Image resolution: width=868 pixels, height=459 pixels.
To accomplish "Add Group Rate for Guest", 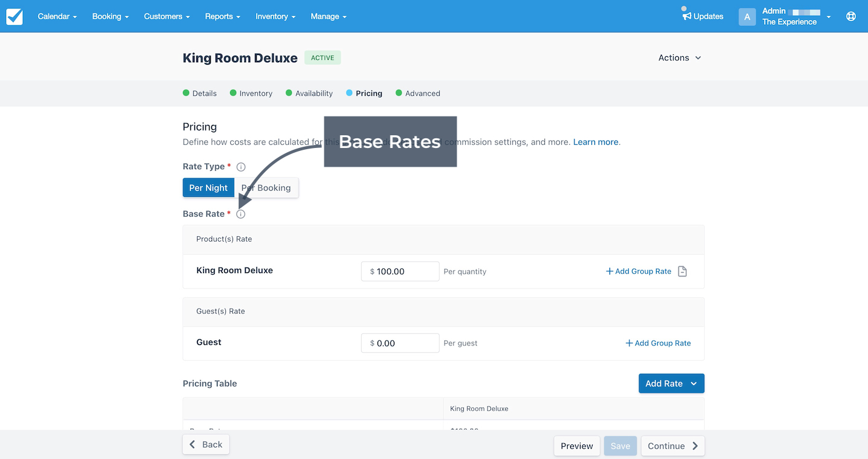I will 658,343.
